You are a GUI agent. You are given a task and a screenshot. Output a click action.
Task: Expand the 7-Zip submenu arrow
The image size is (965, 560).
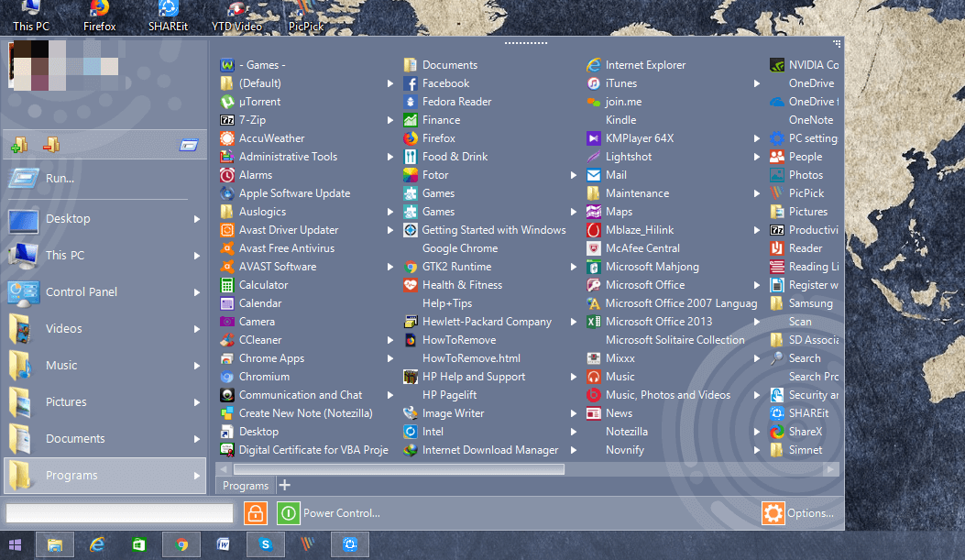pyautogui.click(x=390, y=120)
